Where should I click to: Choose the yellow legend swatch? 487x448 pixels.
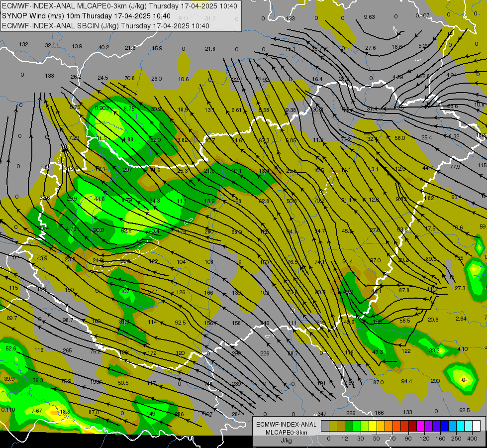[373, 426]
